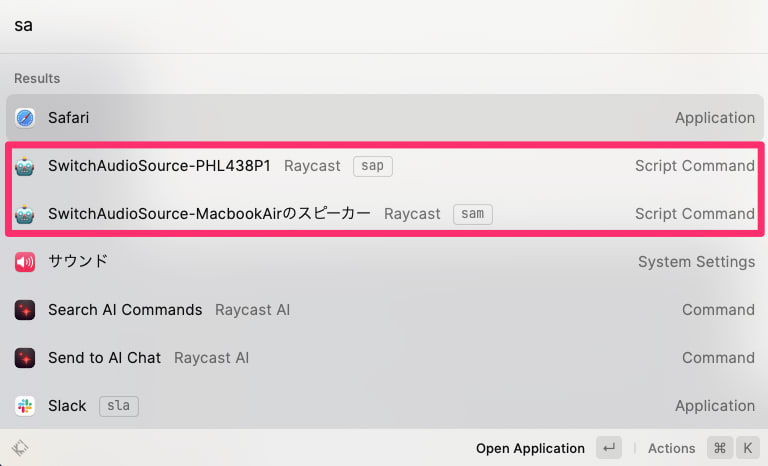Click the Raycast logo in bottom bar

pyautogui.click(x=20, y=448)
